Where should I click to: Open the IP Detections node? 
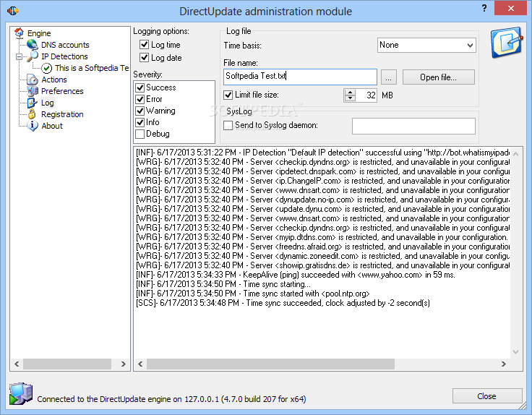64,56
